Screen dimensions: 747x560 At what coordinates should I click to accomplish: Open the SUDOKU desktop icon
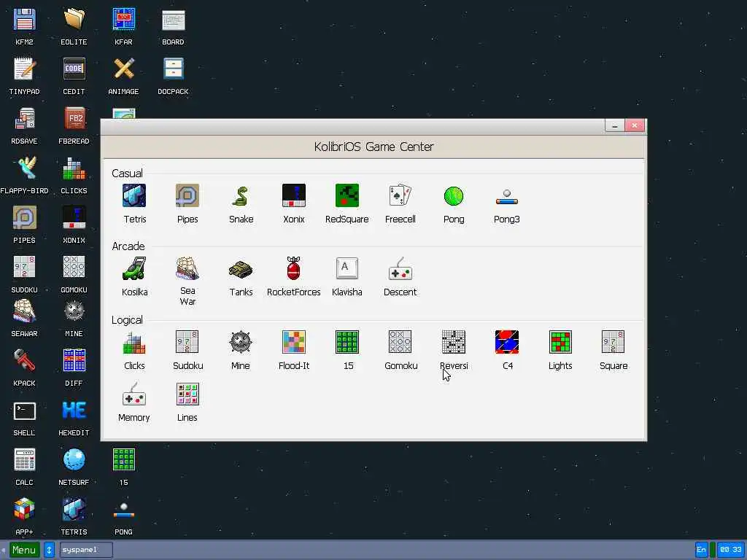point(24,268)
